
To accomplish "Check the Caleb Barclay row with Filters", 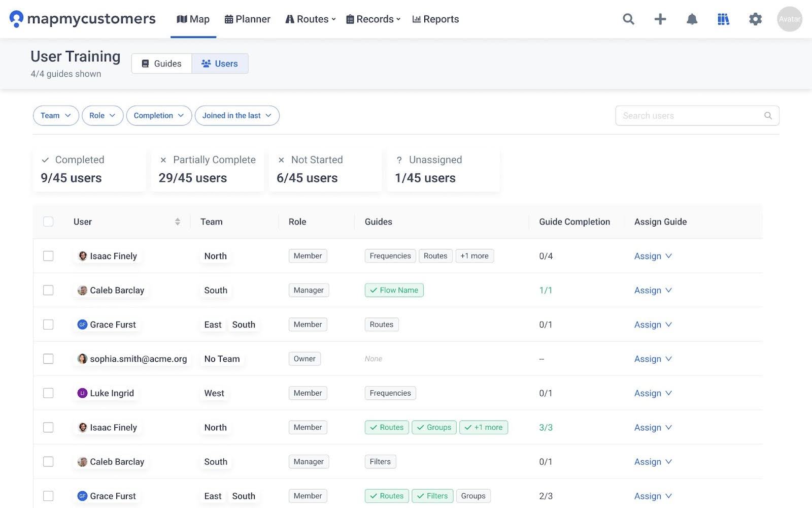I will pyautogui.click(x=48, y=462).
